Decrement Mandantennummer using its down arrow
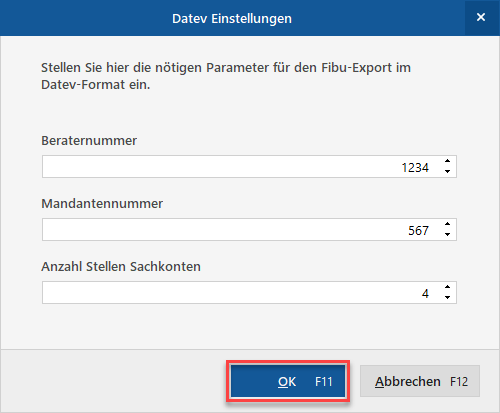Viewport: 500px width, 413px height. pos(447,234)
